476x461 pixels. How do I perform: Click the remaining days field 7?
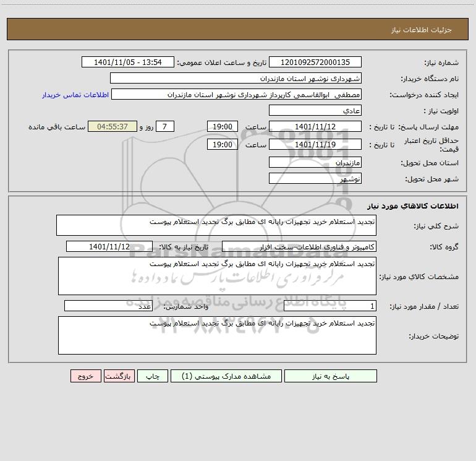tap(165, 126)
